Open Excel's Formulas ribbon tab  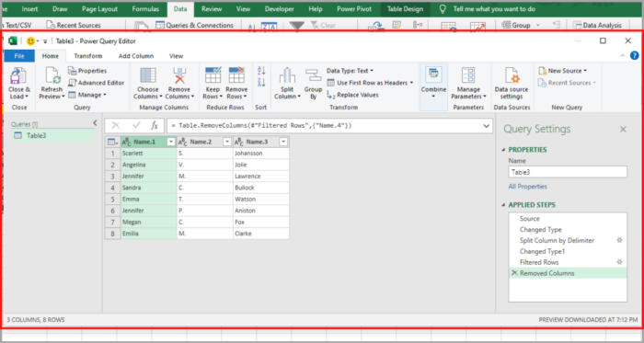[145, 9]
